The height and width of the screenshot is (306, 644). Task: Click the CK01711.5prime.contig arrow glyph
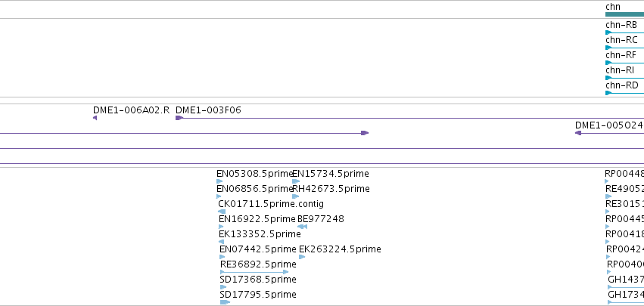[x=222, y=212]
